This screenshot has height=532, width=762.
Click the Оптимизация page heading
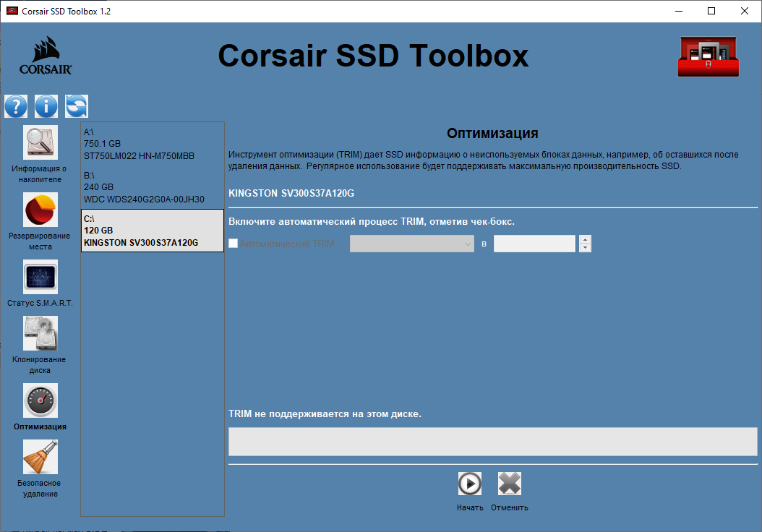[x=492, y=133]
